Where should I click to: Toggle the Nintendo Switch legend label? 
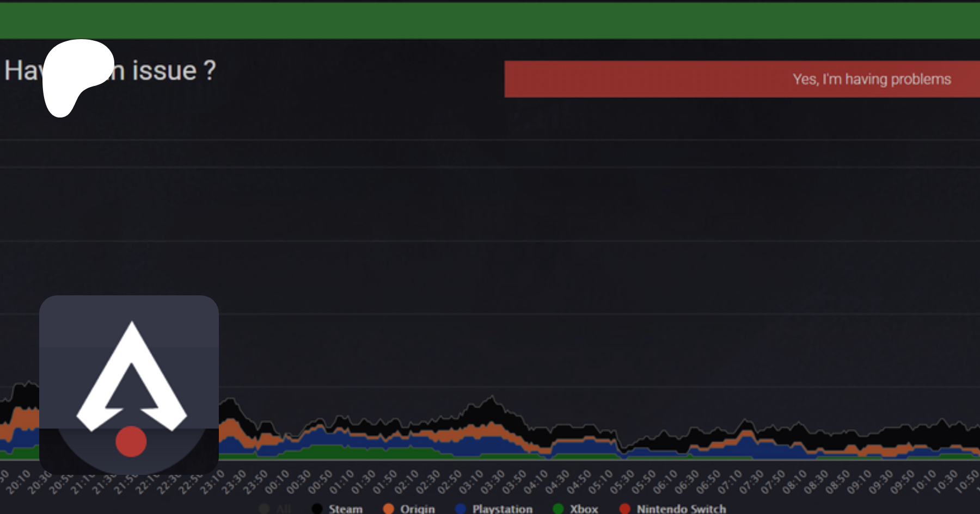pos(681,509)
